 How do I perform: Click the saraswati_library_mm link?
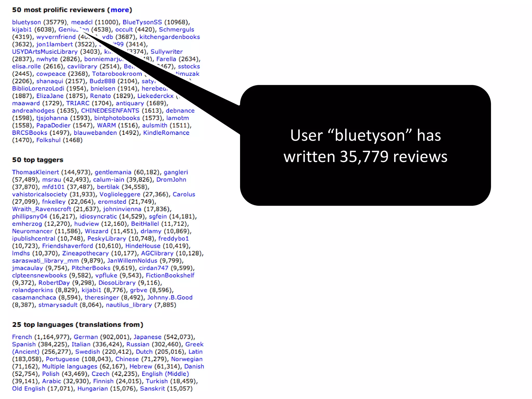click(45, 261)
